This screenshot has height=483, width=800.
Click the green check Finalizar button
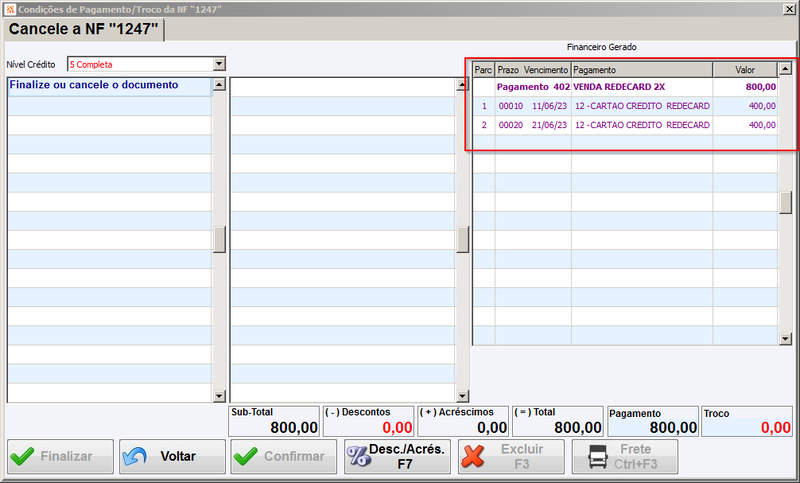tap(60, 456)
